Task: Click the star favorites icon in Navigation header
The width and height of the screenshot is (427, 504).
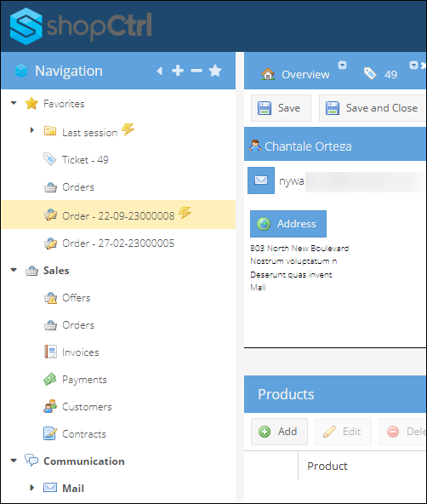Action: [x=215, y=71]
